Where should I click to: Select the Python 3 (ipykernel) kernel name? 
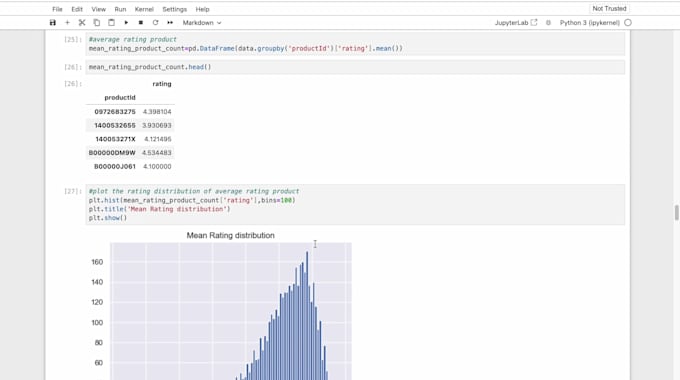coord(589,23)
